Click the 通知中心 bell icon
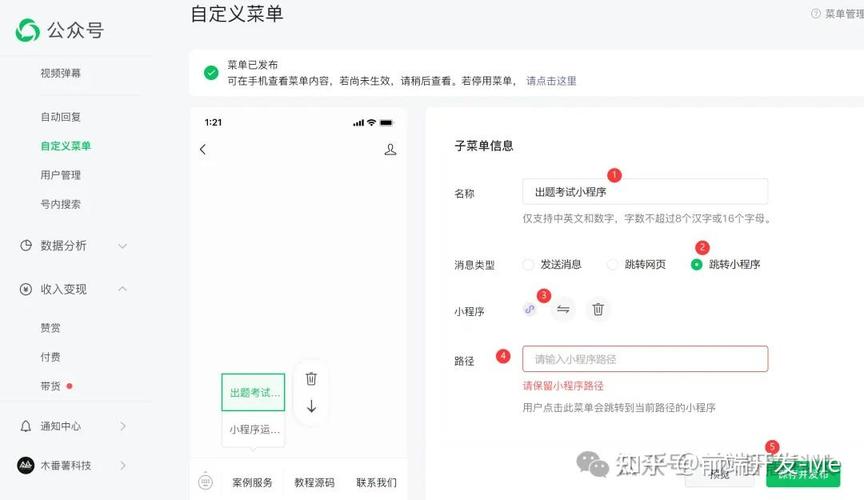 point(26,426)
